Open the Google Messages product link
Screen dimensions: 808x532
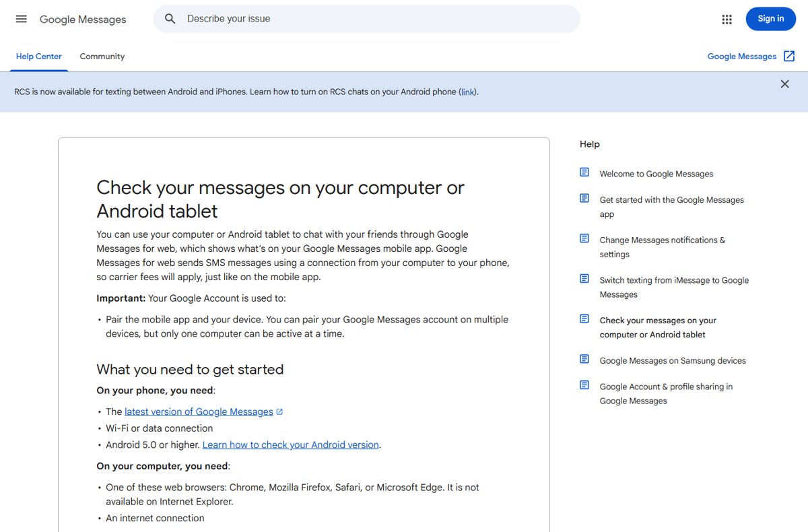tap(742, 57)
